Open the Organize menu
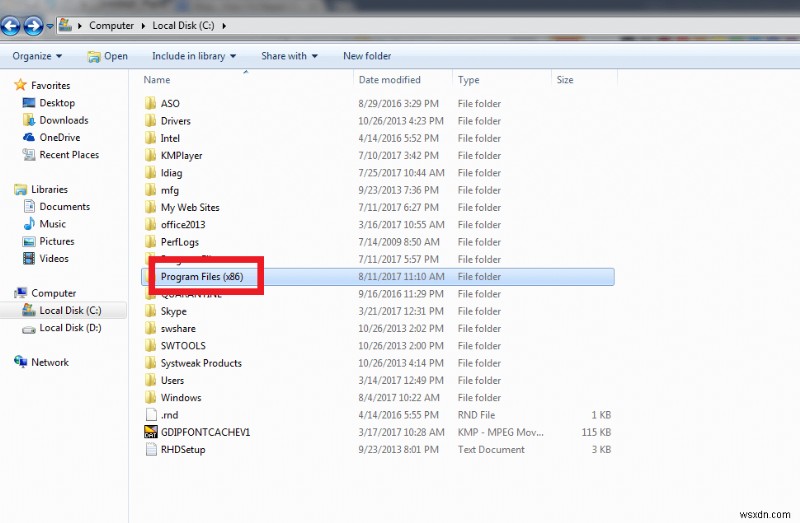800x523 pixels. click(37, 56)
